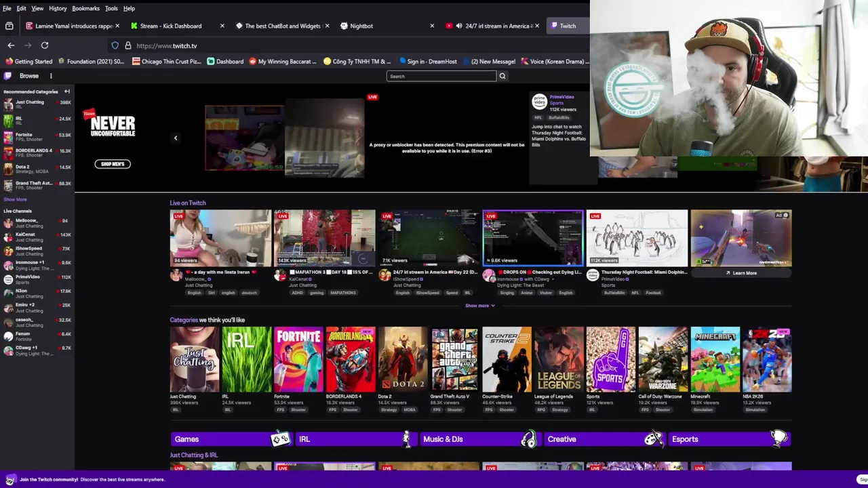Image resolution: width=868 pixels, height=488 pixels.
Task: Close the Lamine Yamal tab
Action: point(117,26)
